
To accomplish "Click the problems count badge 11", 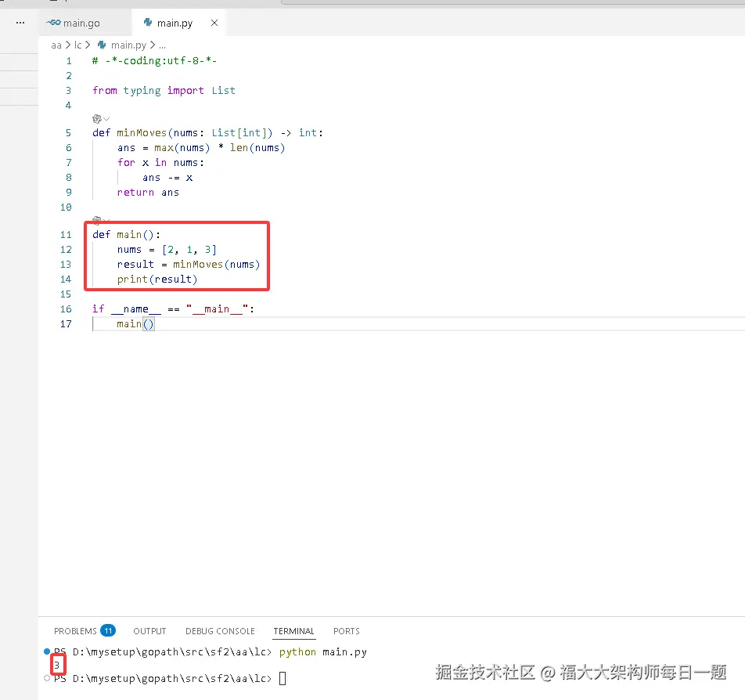I will click(x=108, y=630).
